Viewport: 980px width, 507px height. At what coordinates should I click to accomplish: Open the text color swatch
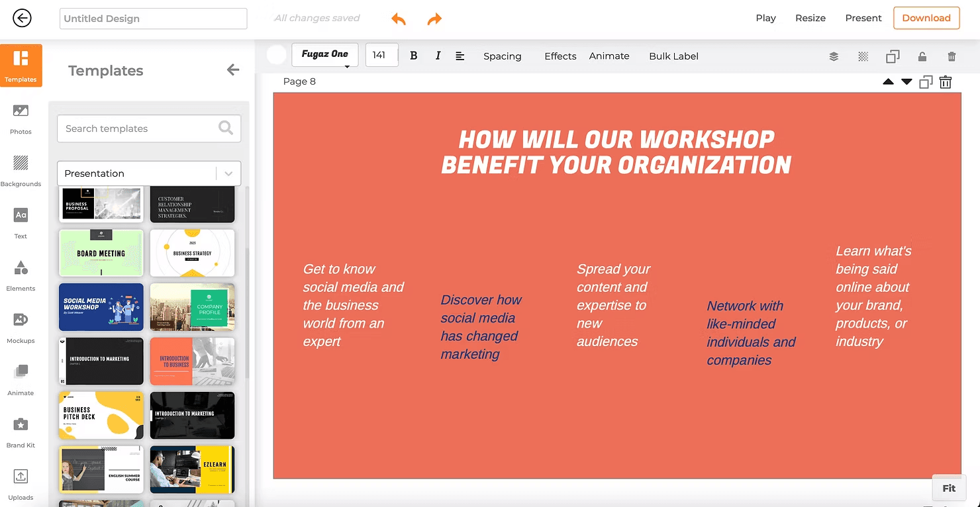pos(277,55)
